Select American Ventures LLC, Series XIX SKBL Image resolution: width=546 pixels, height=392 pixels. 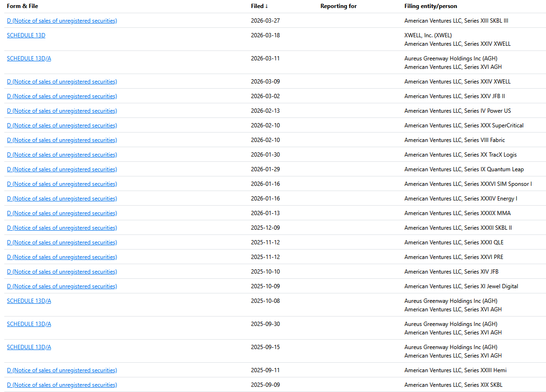pos(454,385)
